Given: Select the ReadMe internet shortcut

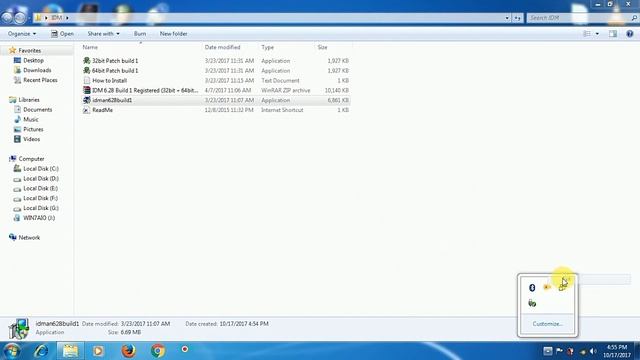Looking at the screenshot, I should [x=216, y=110].
